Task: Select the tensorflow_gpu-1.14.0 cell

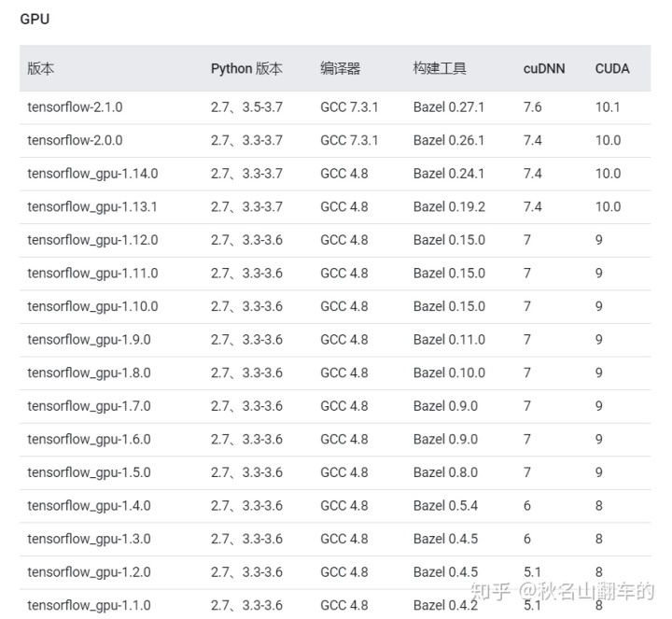Action: coord(92,174)
